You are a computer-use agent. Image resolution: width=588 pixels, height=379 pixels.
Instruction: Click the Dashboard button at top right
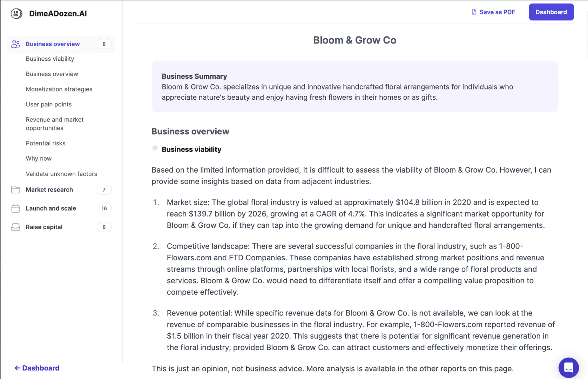point(551,12)
